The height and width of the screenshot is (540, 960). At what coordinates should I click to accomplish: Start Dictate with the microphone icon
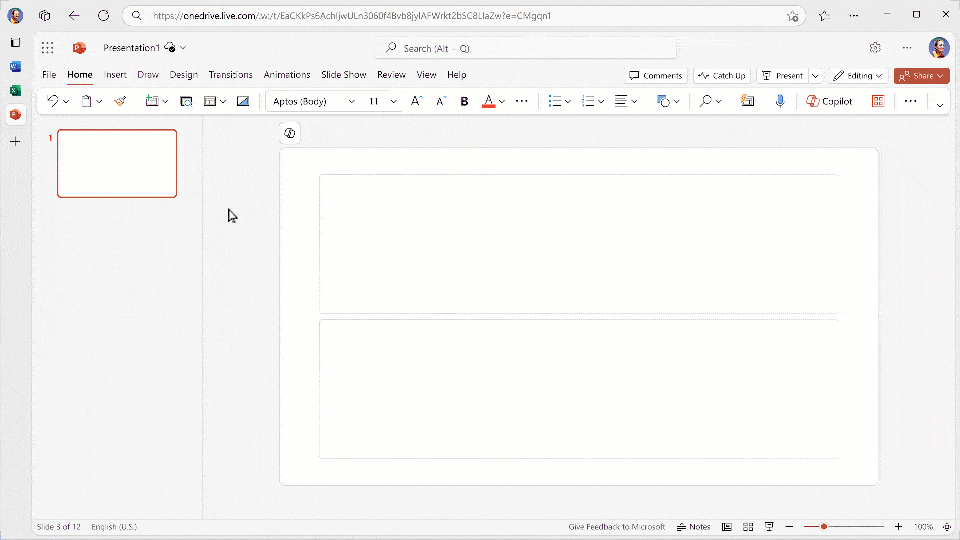(780, 101)
